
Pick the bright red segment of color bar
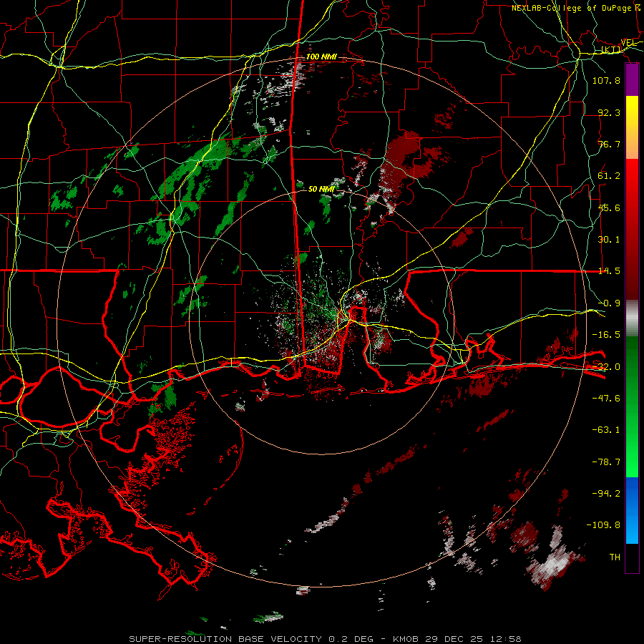632,185
